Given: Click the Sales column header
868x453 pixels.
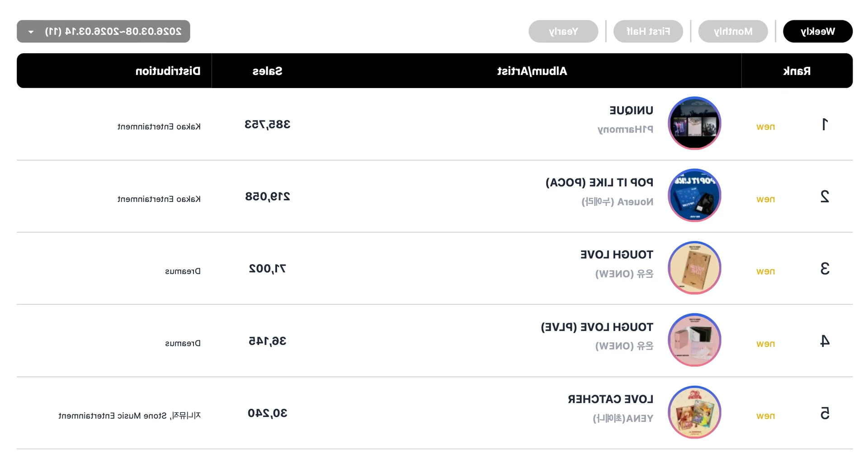Looking at the screenshot, I should [267, 71].
